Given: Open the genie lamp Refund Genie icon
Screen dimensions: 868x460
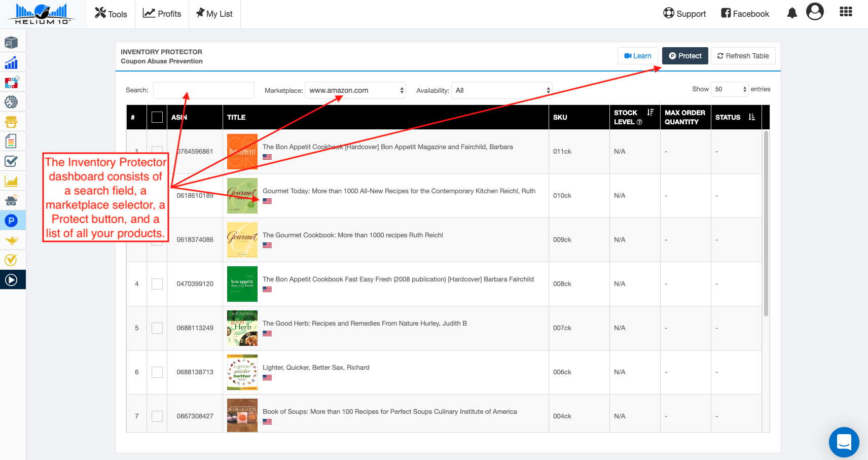Looking at the screenshot, I should click(11, 240).
